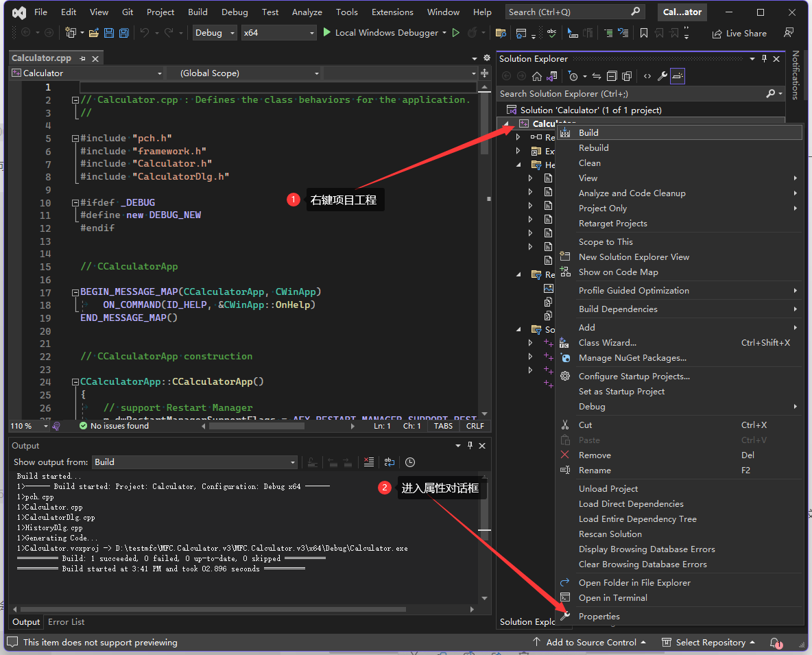Toggle Preview Selected Items in Solution Explorer
This screenshot has width=812, height=655.
[678, 76]
